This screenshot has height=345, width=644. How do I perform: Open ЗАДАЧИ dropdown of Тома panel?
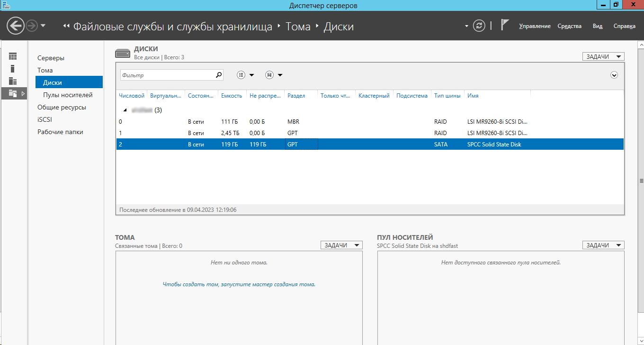(x=341, y=245)
